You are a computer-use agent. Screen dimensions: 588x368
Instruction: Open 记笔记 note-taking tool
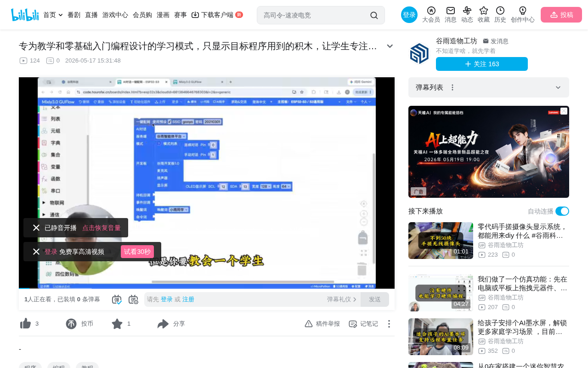click(x=363, y=324)
